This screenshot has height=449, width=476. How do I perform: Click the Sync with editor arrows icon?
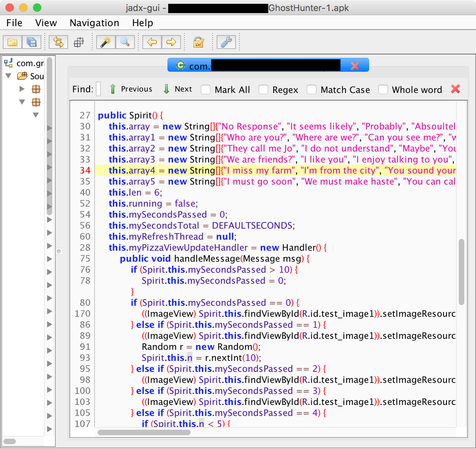[59, 42]
